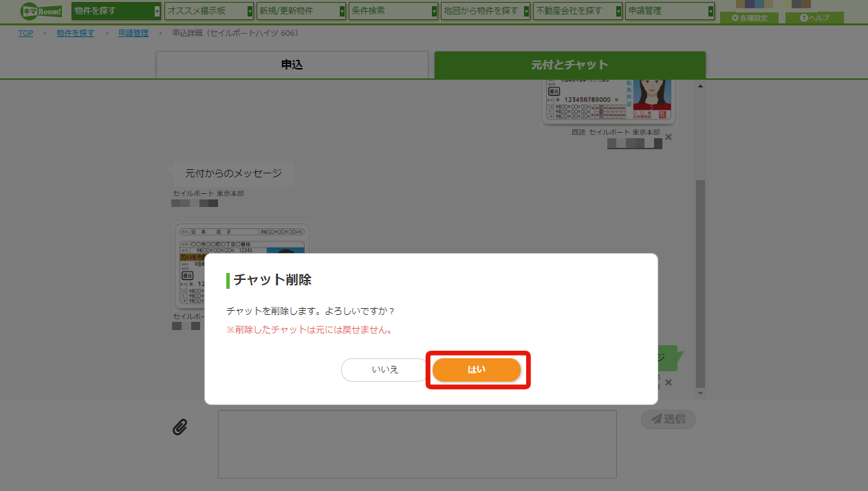This screenshot has width=868, height=491.
Task: Delete the green message with its X
Action: pyautogui.click(x=669, y=382)
